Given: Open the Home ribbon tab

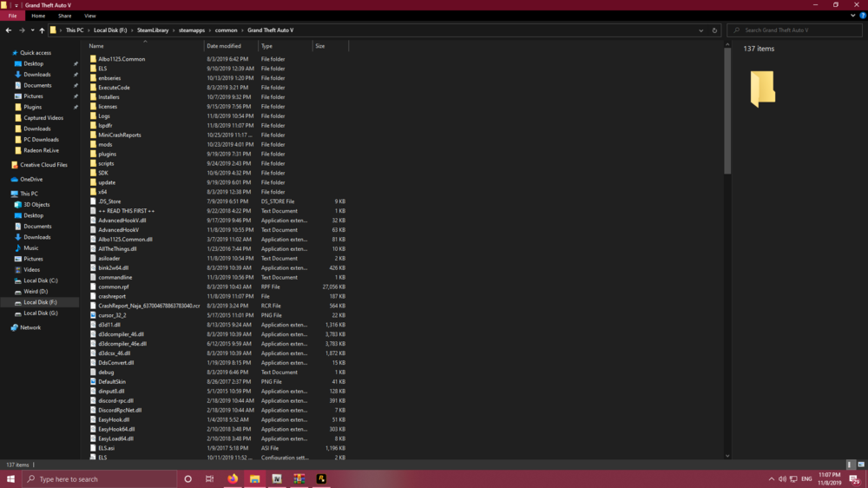Looking at the screenshot, I should pos(38,16).
